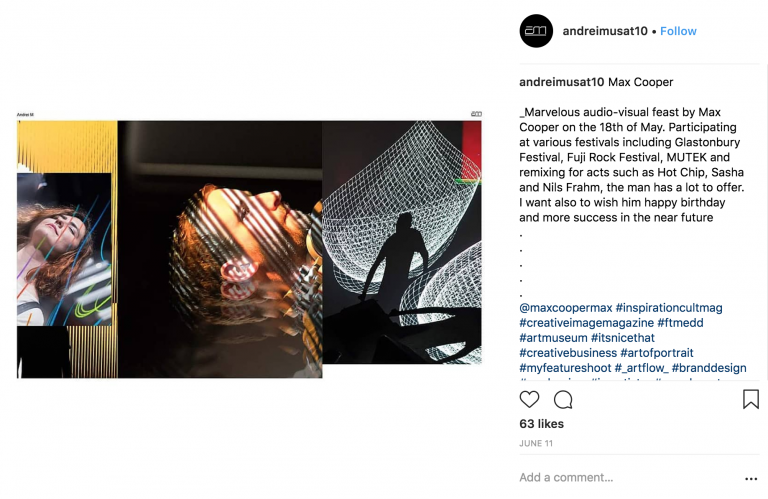Screen dimensions: 768x499
Task: Open the three-dot more options menu
Action: (751, 478)
